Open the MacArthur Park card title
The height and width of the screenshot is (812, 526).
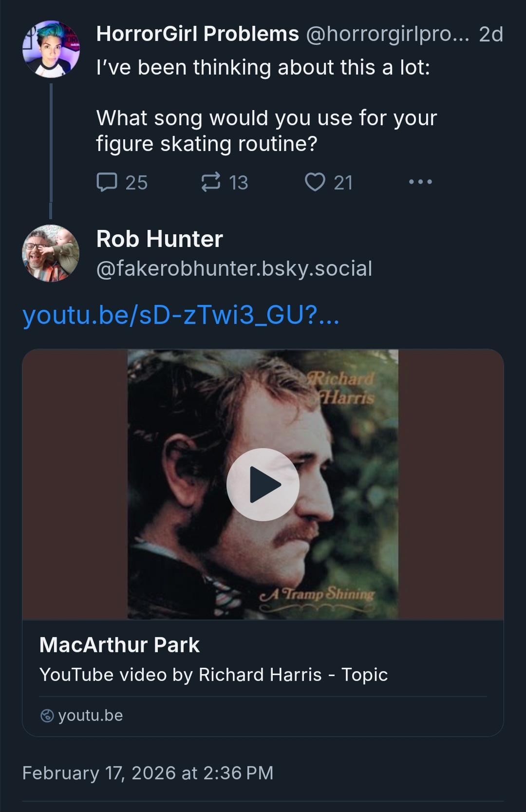pos(119,645)
